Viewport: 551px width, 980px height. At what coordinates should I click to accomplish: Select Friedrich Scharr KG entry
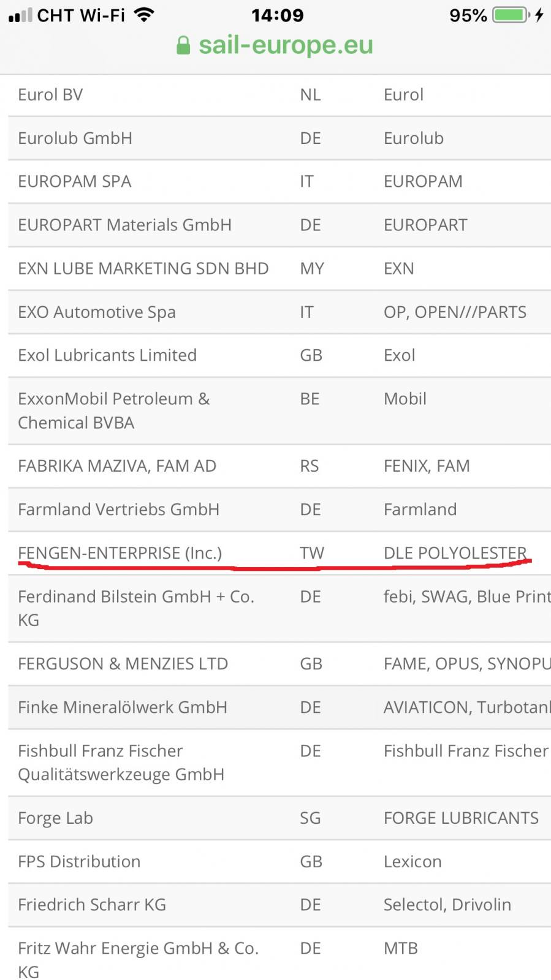click(x=92, y=905)
